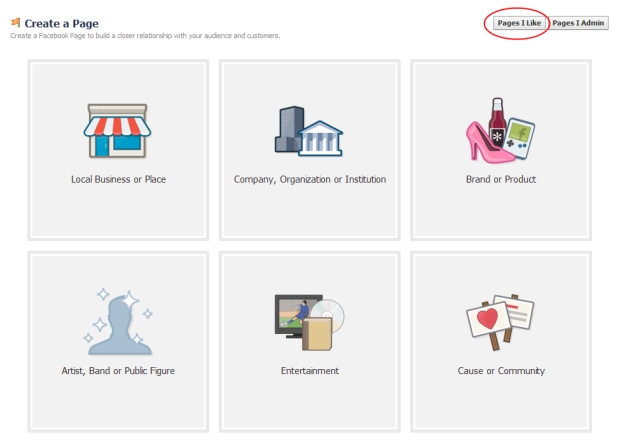Click the orange flag icon beside Create a Page
620x446 pixels.
click(x=15, y=23)
